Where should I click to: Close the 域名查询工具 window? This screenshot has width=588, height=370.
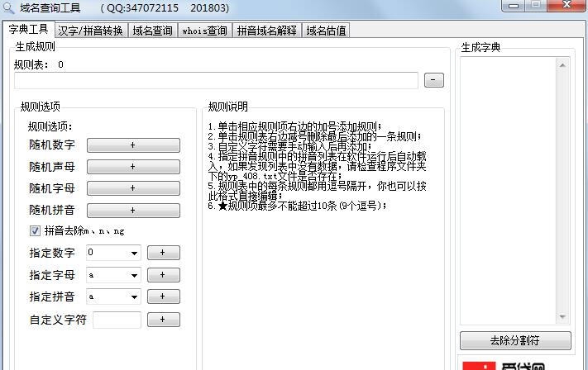click(x=566, y=5)
